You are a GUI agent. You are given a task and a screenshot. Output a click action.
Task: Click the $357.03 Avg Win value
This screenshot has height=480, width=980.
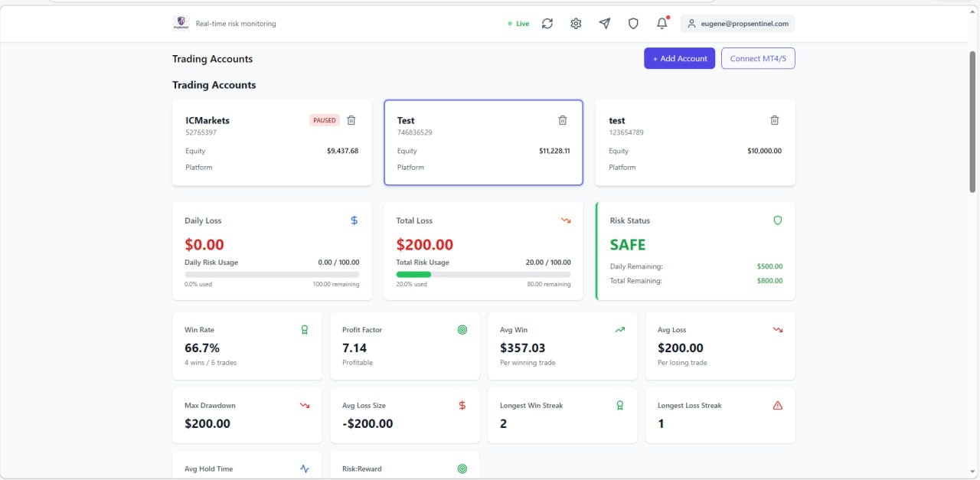(x=523, y=348)
